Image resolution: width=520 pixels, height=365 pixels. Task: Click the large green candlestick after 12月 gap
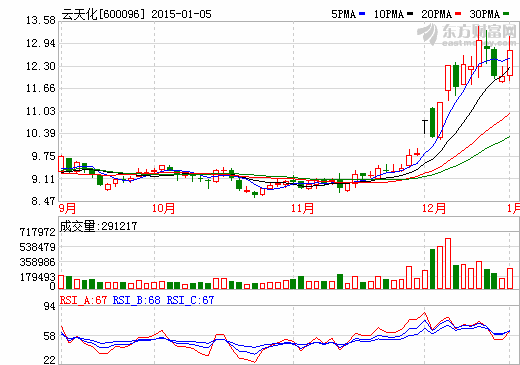(x=433, y=123)
